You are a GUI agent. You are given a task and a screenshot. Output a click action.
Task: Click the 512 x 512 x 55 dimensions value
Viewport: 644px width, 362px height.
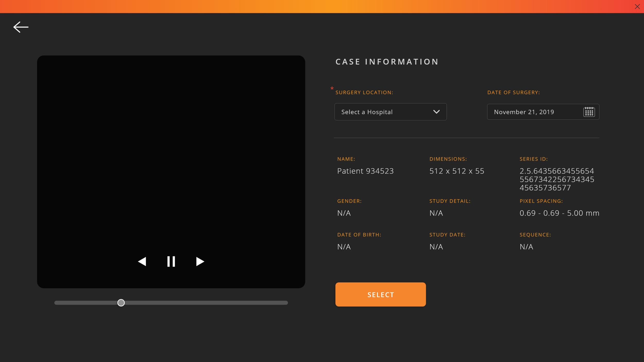[x=457, y=171]
